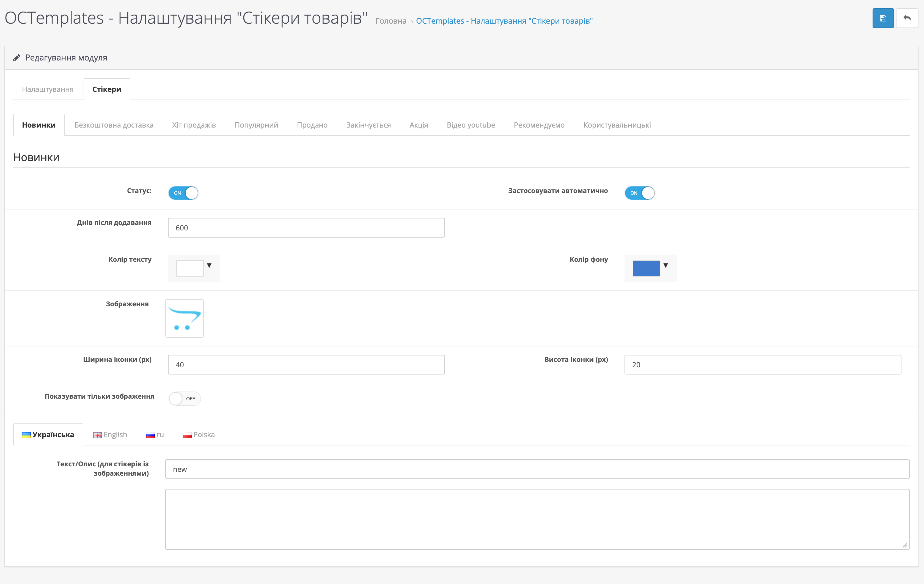Expand the Колір фону dropdown arrow

[666, 265]
